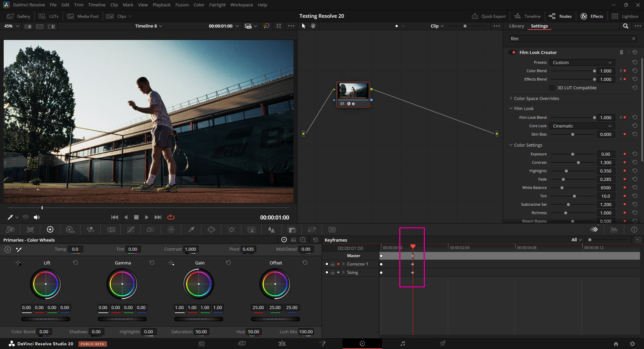
Task: Open the RGB Mixer palette icon
Action: click(x=91, y=230)
